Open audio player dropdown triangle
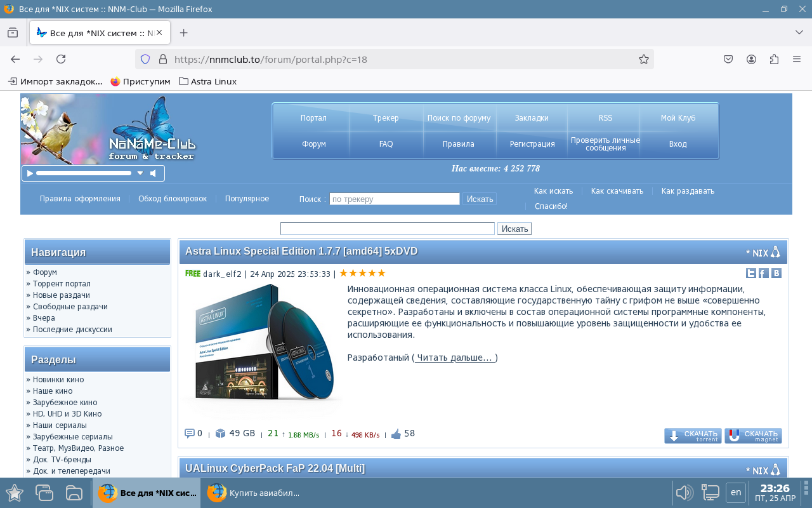812x508 pixels. click(140, 173)
